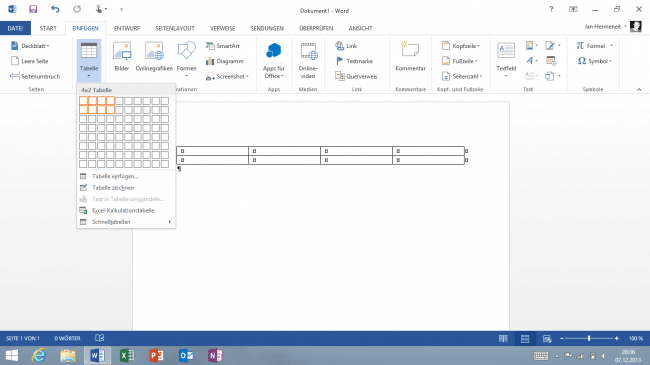Choose Excel-Kalkulationstabelle menu entry

[126, 210]
